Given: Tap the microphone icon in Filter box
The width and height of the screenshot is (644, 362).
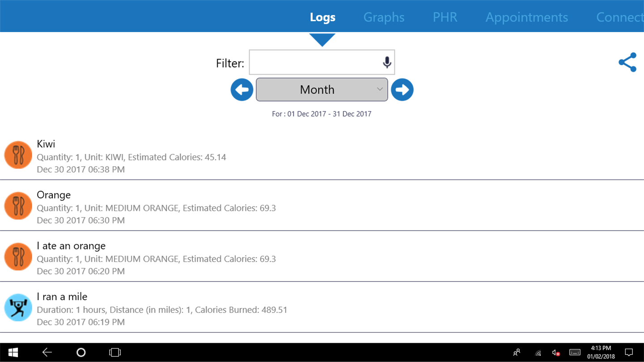Looking at the screenshot, I should 387,63.
